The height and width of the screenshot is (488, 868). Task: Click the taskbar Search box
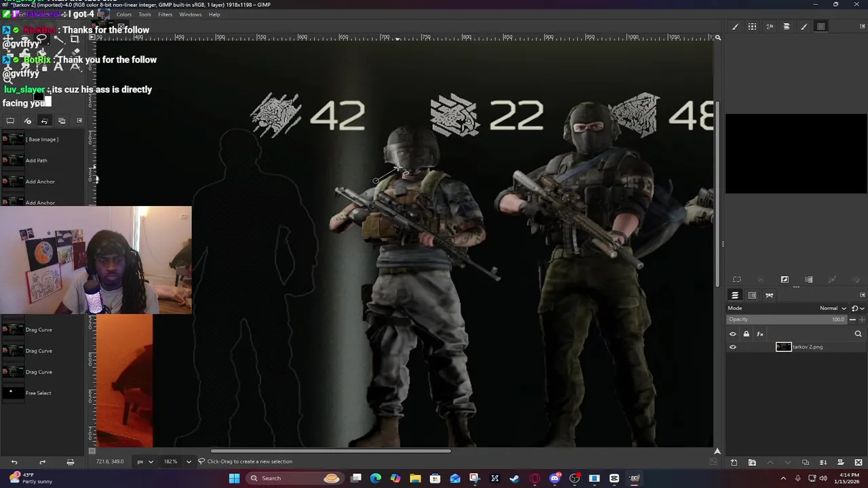(x=294, y=478)
